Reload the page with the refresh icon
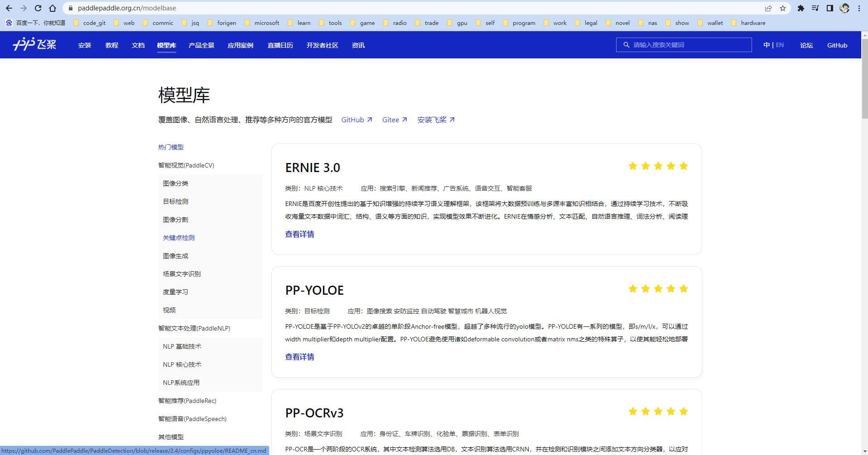 click(38, 8)
